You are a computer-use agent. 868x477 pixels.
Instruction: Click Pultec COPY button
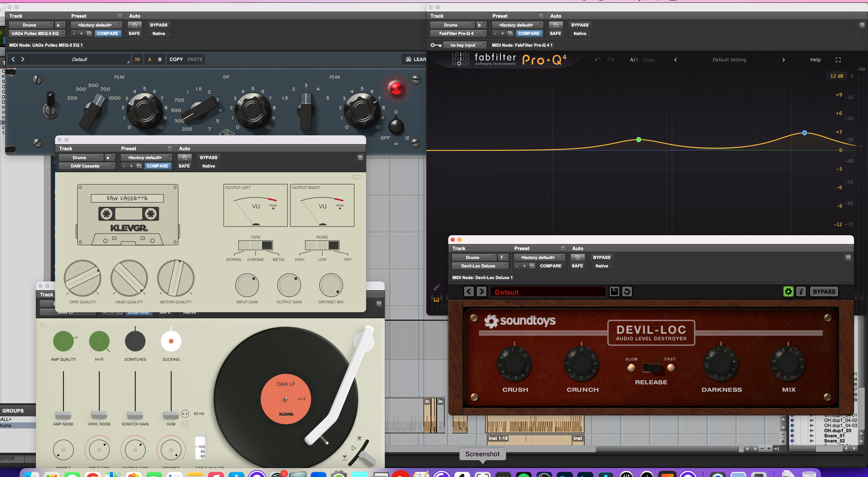176,59
